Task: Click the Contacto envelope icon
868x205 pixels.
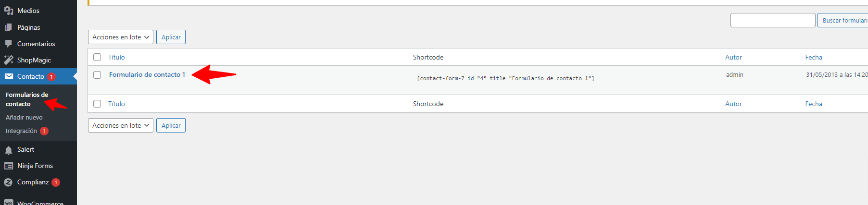Action: [x=9, y=76]
